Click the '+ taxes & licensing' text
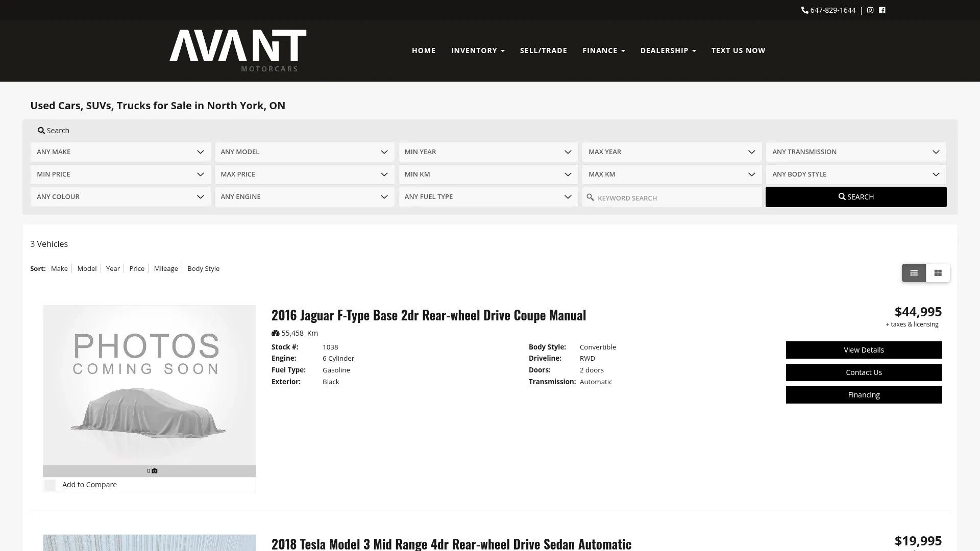The width and height of the screenshot is (980, 551). tap(912, 324)
